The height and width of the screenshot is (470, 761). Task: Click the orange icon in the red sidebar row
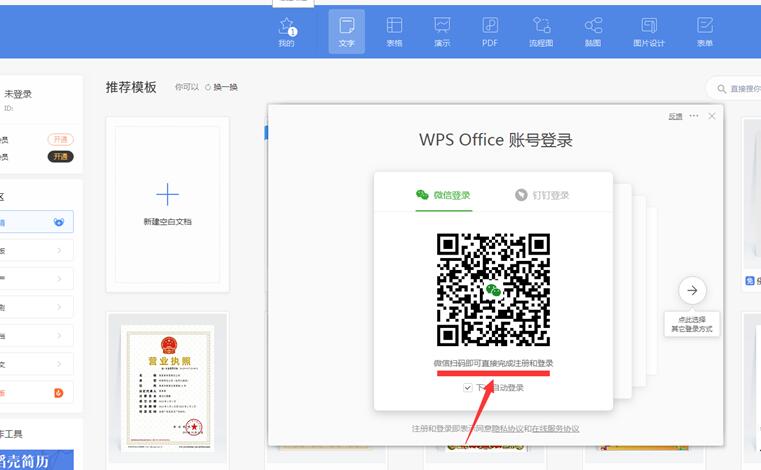[59, 393]
